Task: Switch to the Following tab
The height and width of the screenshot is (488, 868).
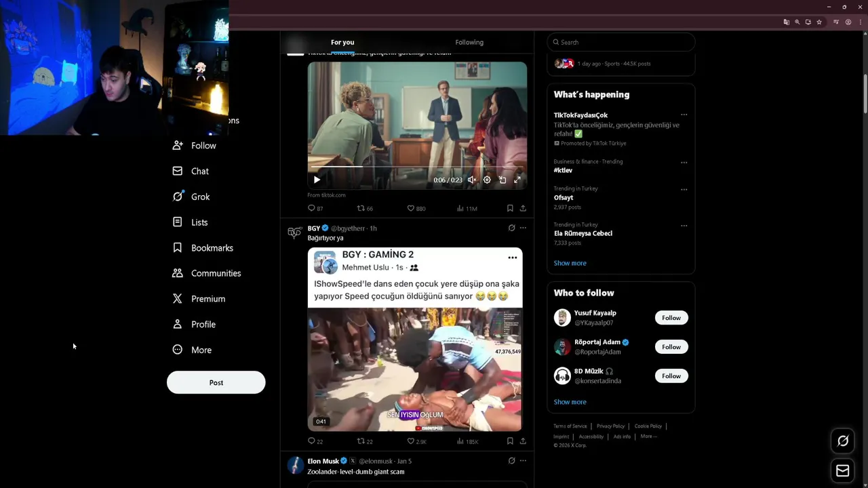Action: [x=469, y=42]
